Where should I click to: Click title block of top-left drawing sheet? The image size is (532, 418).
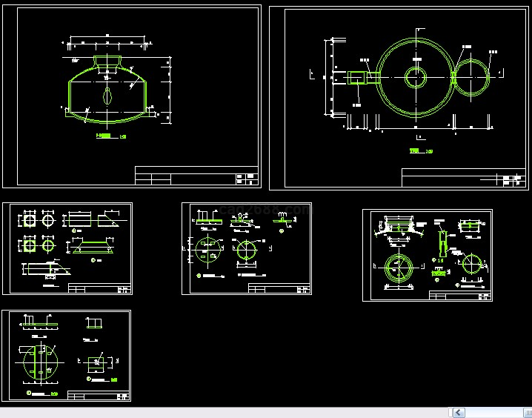coord(196,176)
